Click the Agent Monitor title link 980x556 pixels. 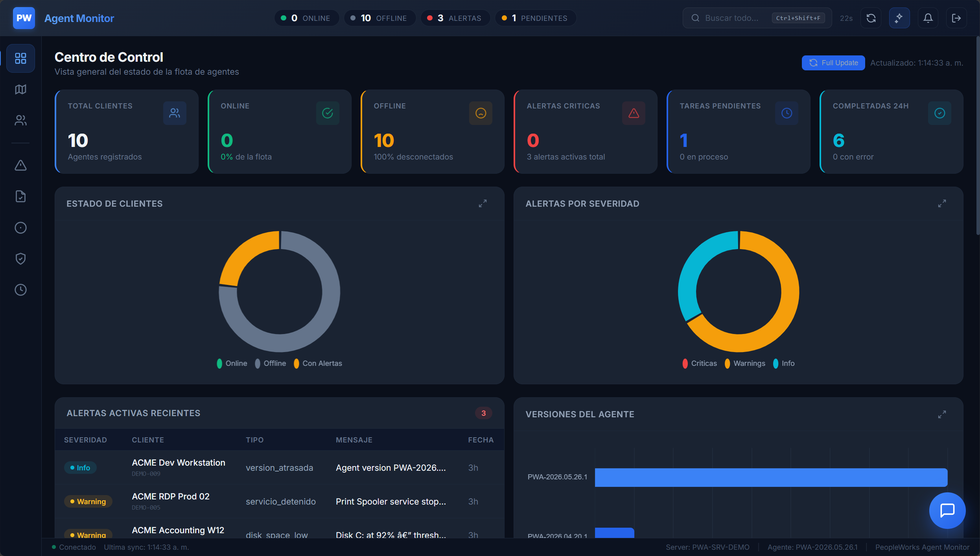(79, 18)
